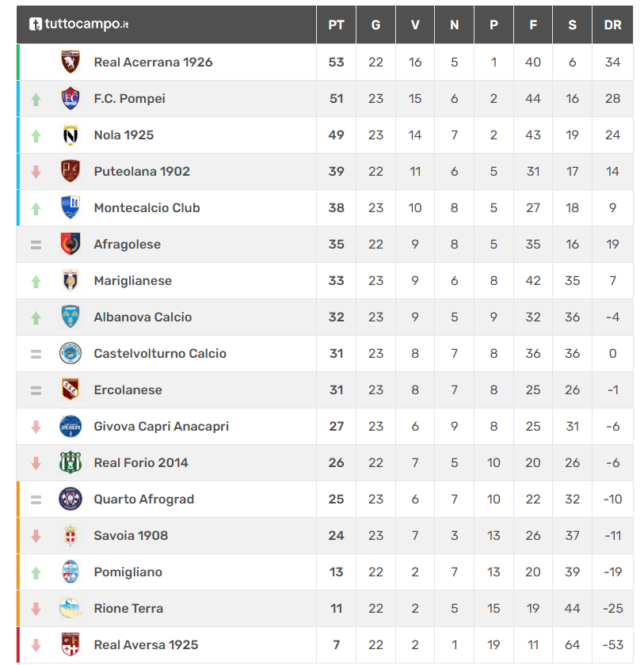Open Albanova Calcio team link

tap(143, 317)
